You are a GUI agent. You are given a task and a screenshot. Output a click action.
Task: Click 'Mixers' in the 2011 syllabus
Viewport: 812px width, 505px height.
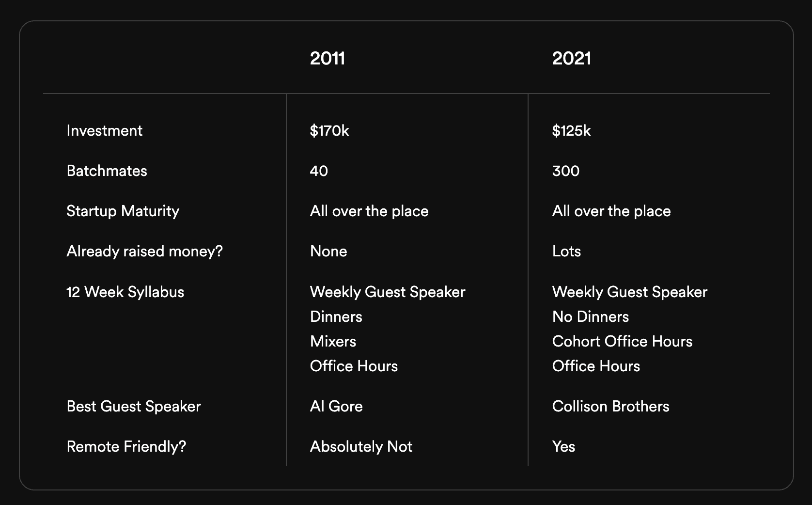pyautogui.click(x=333, y=341)
